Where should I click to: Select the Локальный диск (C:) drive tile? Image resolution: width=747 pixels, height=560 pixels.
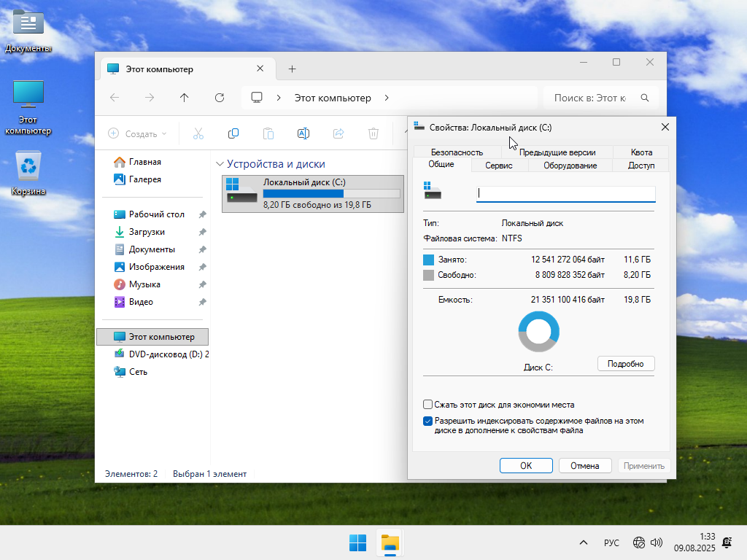click(x=313, y=193)
